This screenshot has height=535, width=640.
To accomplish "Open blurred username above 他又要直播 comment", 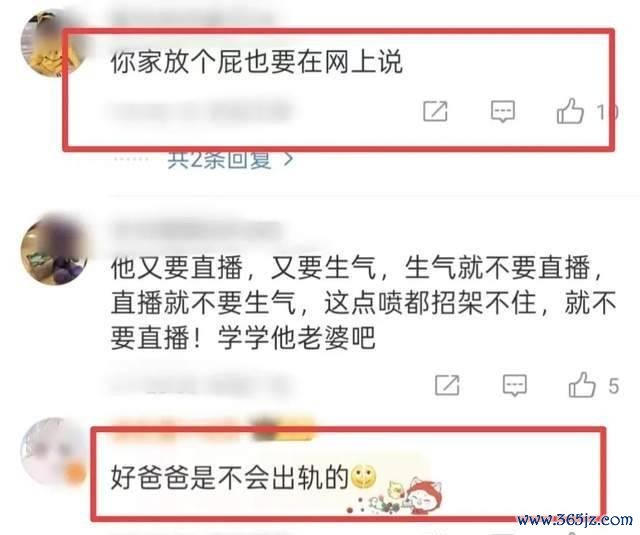I will [197, 231].
